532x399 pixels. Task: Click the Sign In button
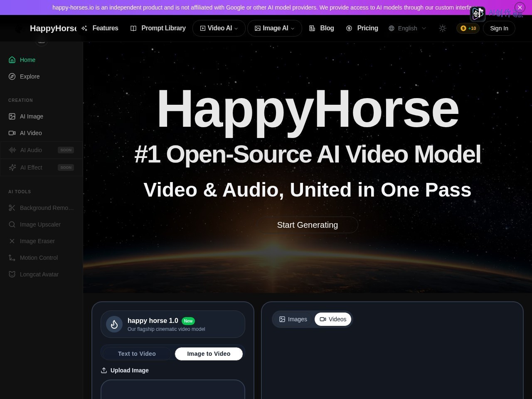click(x=499, y=28)
